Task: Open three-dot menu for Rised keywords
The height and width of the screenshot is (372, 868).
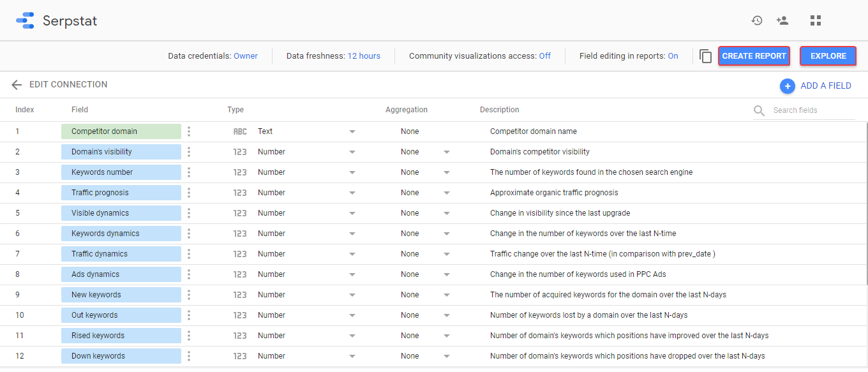Action: pyautogui.click(x=189, y=336)
